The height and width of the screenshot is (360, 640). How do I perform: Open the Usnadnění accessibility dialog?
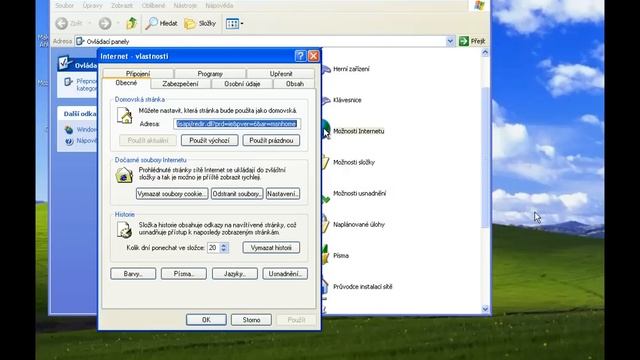285,274
